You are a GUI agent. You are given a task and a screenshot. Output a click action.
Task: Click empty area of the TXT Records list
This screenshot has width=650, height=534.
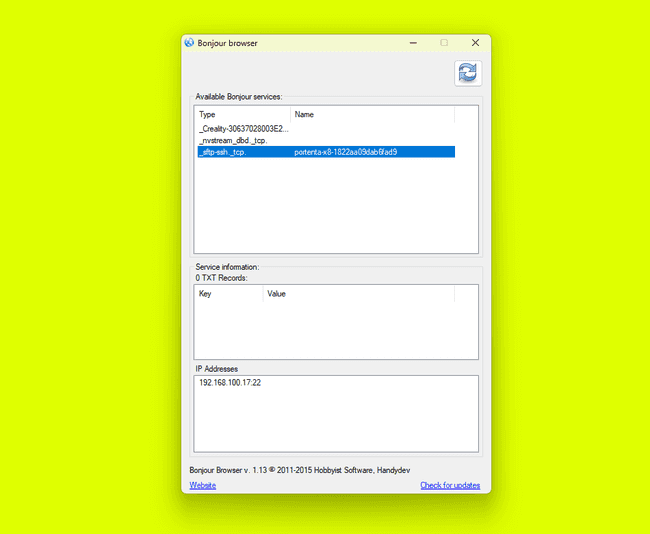(x=336, y=330)
